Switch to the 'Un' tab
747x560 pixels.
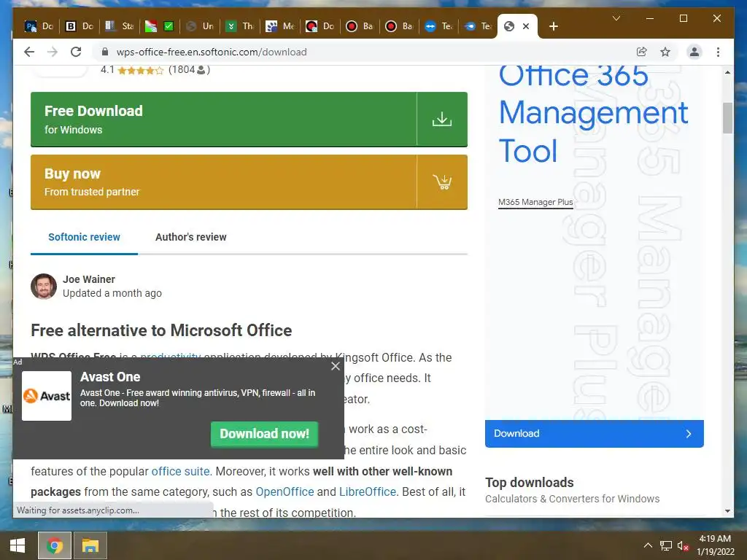tap(200, 26)
